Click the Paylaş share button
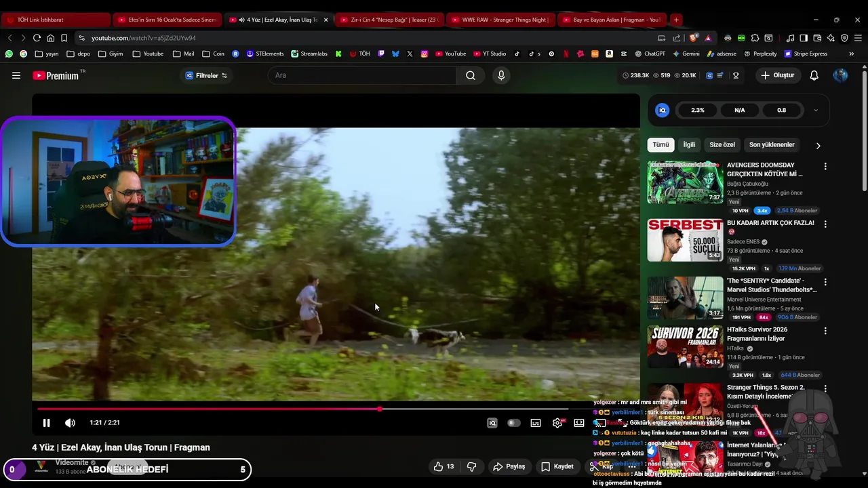 509,466
